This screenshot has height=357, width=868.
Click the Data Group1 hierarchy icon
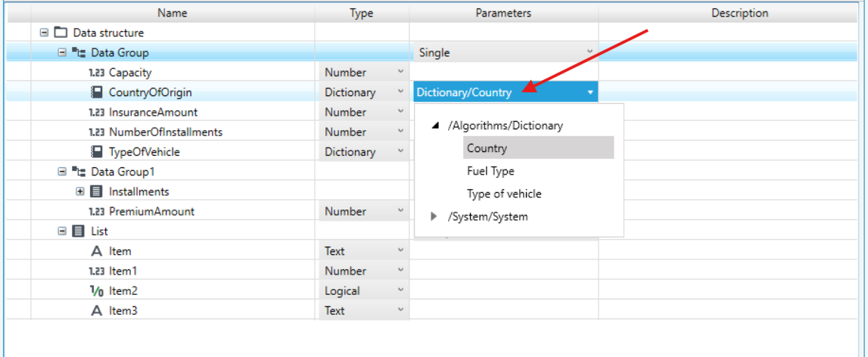pyautogui.click(x=78, y=172)
